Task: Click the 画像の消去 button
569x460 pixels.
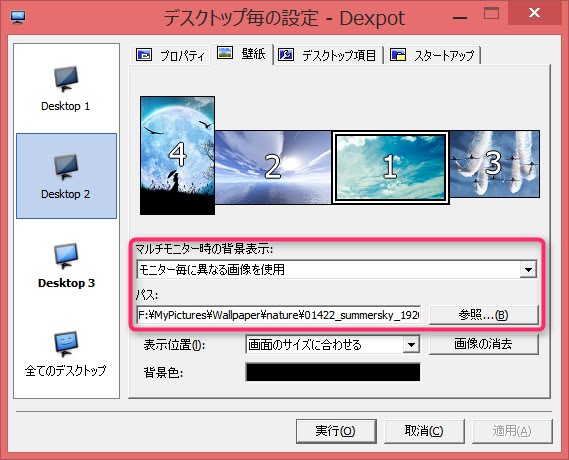Action: pos(483,344)
